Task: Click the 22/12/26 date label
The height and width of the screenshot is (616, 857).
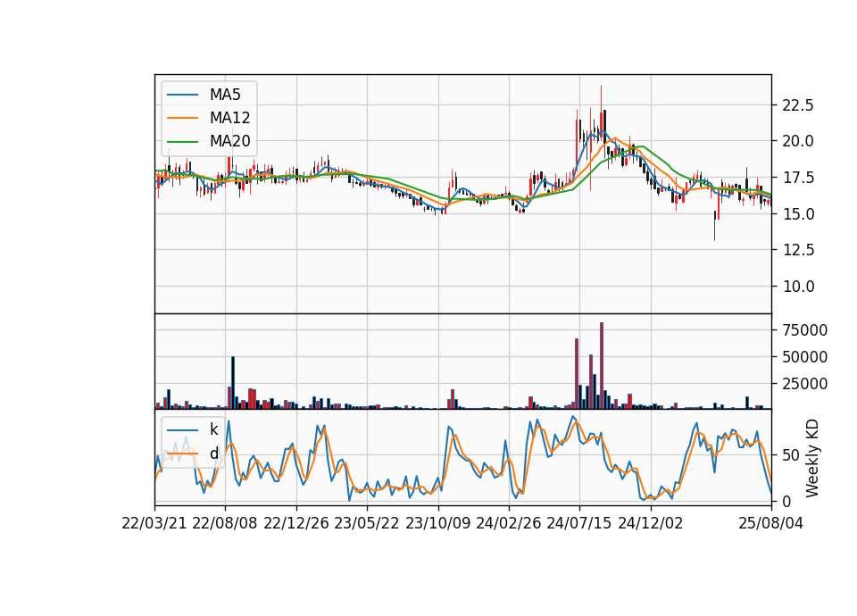Action: pyautogui.click(x=296, y=523)
